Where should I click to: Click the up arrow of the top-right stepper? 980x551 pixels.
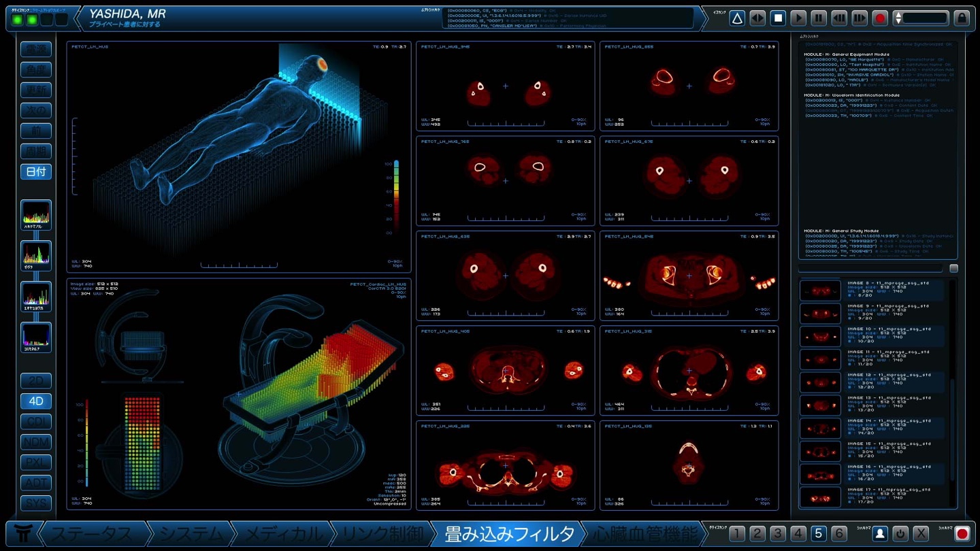coord(898,15)
